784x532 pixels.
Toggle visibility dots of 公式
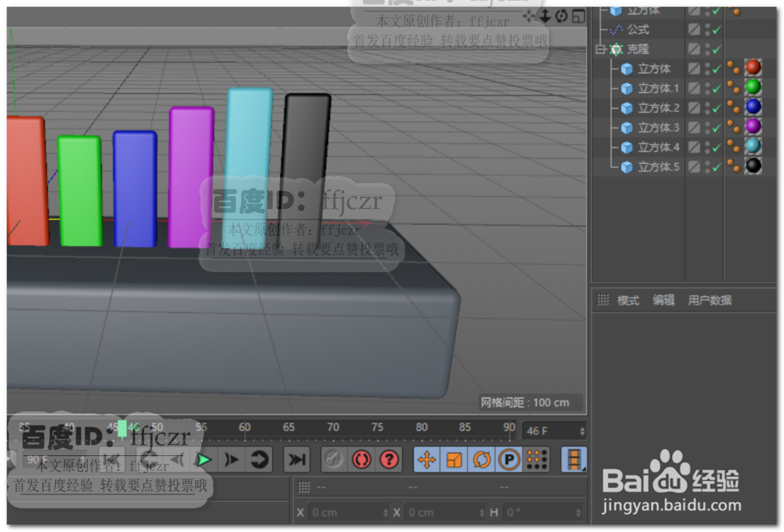(707, 30)
